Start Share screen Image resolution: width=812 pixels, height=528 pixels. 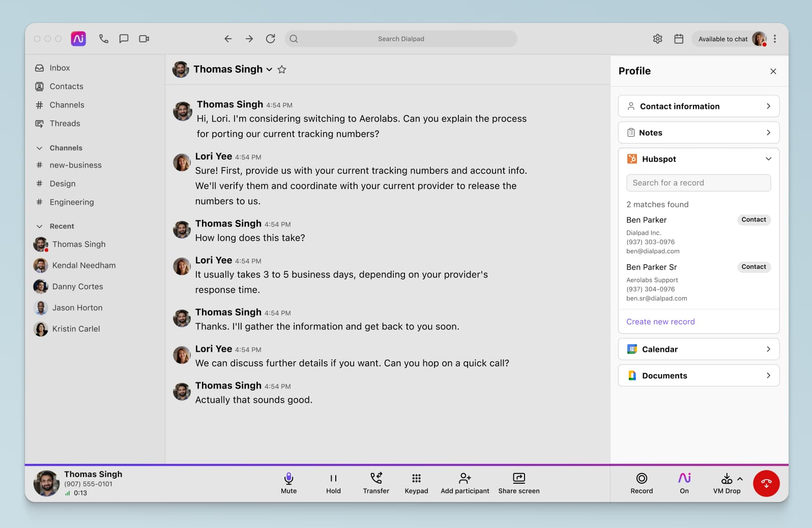pyautogui.click(x=518, y=483)
